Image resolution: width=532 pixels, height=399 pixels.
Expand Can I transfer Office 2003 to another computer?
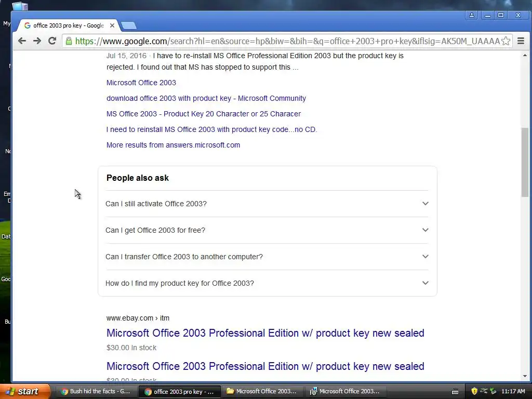267,257
